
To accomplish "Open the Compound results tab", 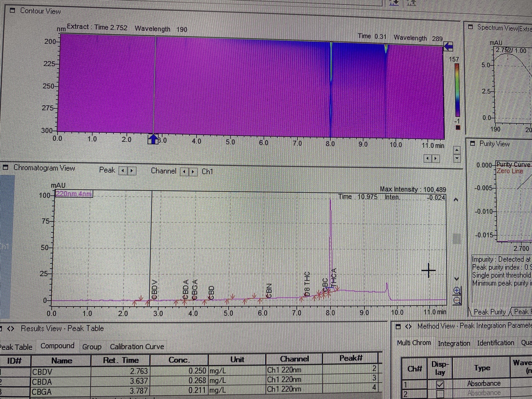I will (x=57, y=346).
